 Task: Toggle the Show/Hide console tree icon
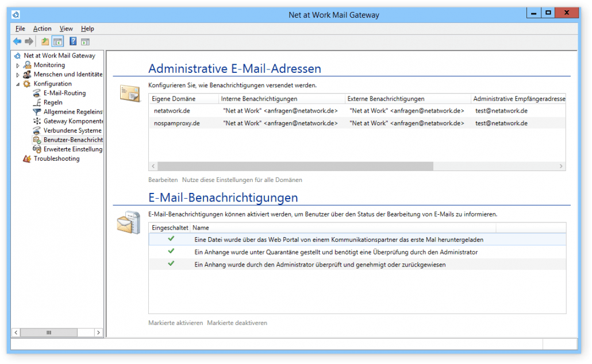coord(57,41)
